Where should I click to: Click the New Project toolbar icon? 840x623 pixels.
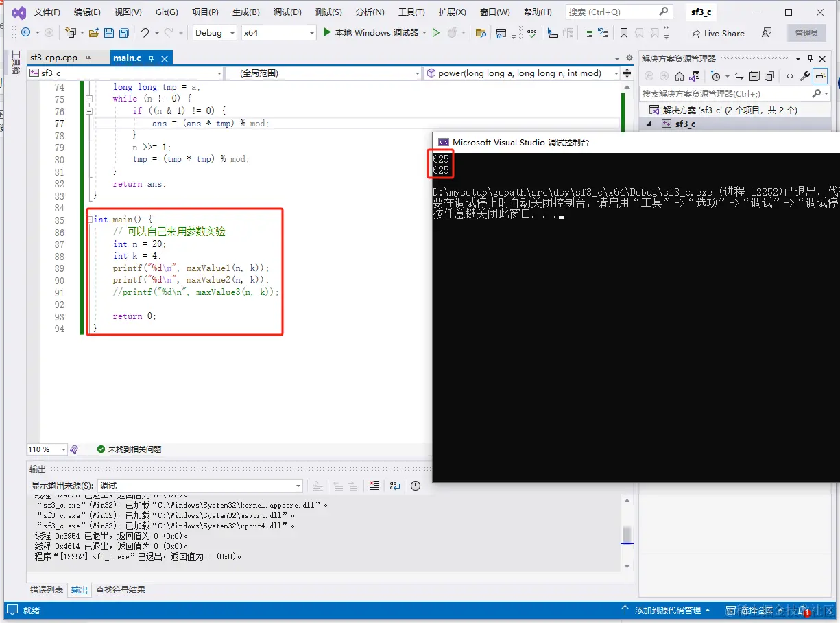(x=71, y=32)
